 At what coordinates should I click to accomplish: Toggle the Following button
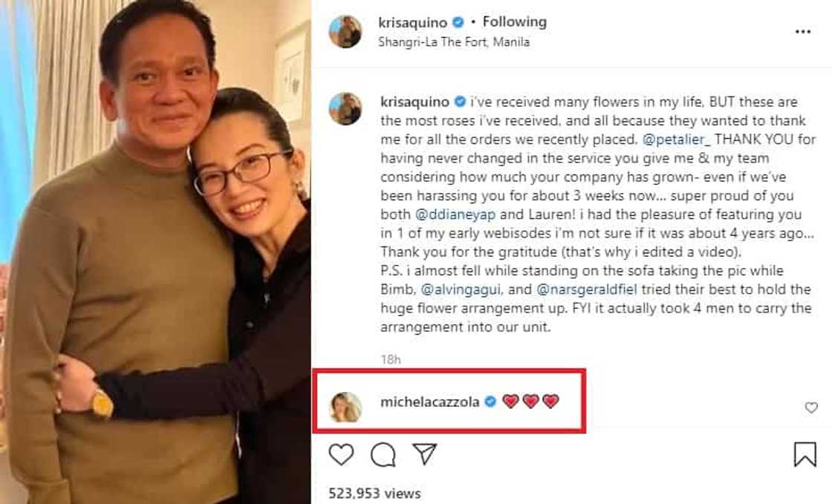pos(514,22)
